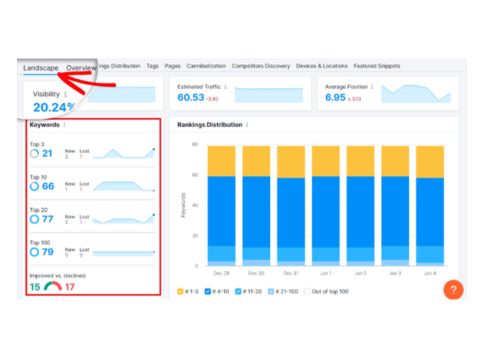Image resolution: width=480 pixels, height=360 pixels.
Task: Click info icon next to Visibility
Action: point(66,94)
